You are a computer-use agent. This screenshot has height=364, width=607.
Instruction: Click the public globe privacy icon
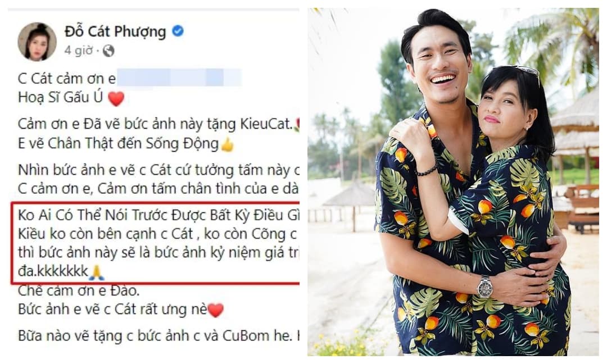click(x=108, y=51)
